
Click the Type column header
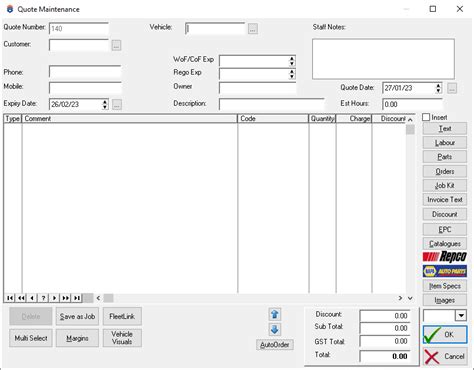(x=13, y=119)
